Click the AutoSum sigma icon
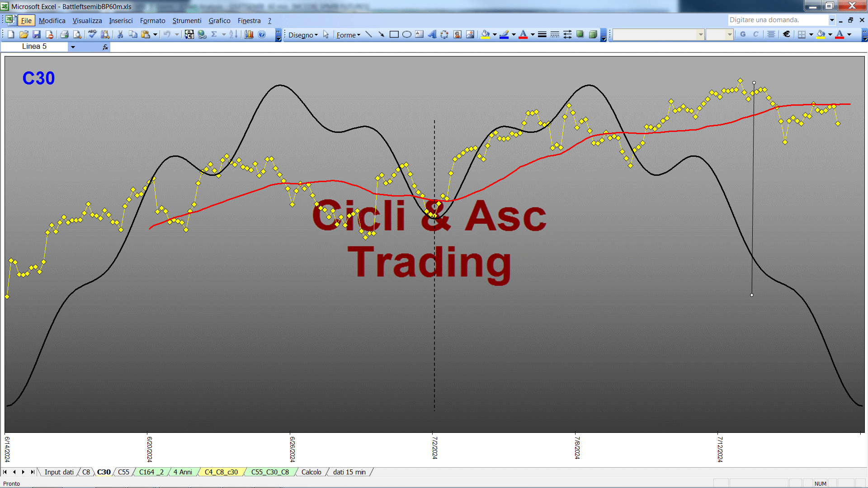 click(214, 34)
